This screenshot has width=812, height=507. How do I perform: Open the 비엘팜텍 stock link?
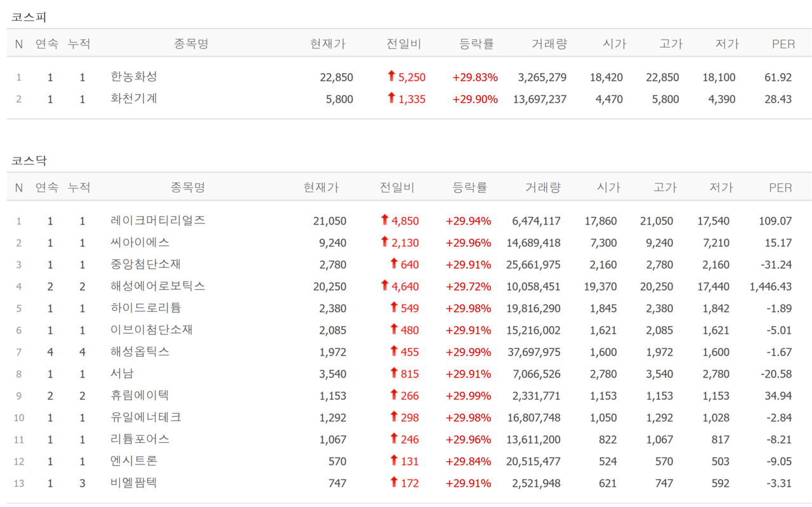pos(134,483)
